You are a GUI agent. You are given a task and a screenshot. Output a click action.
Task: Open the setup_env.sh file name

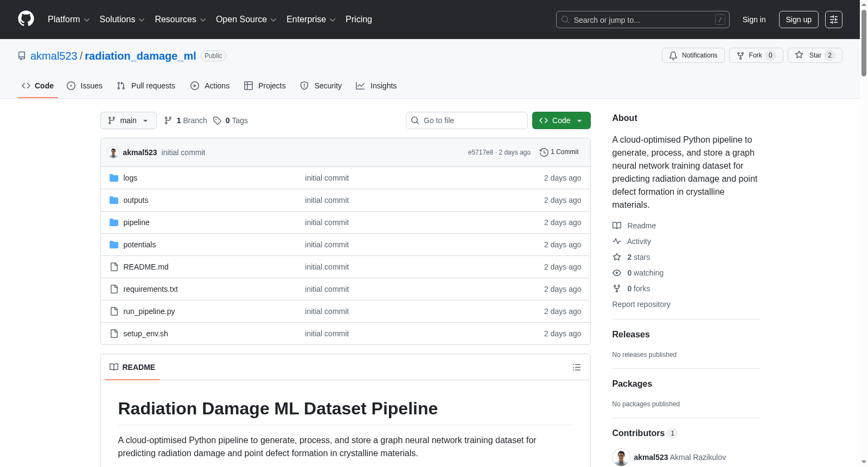click(x=146, y=334)
